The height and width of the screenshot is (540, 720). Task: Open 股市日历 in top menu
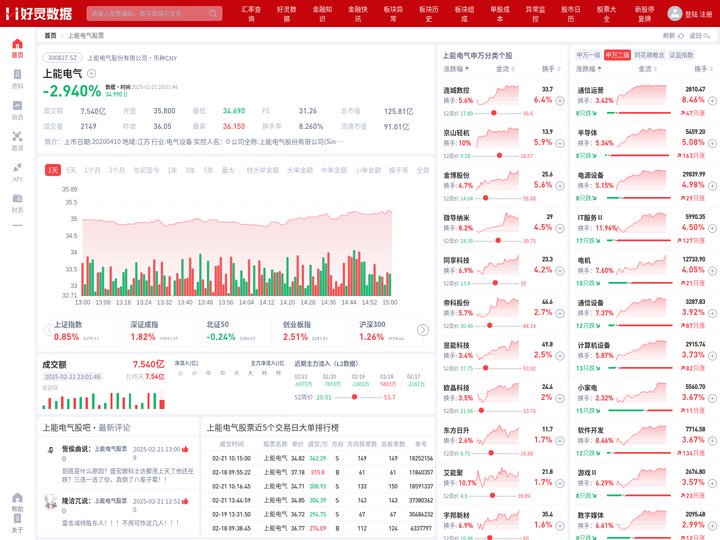click(571, 13)
